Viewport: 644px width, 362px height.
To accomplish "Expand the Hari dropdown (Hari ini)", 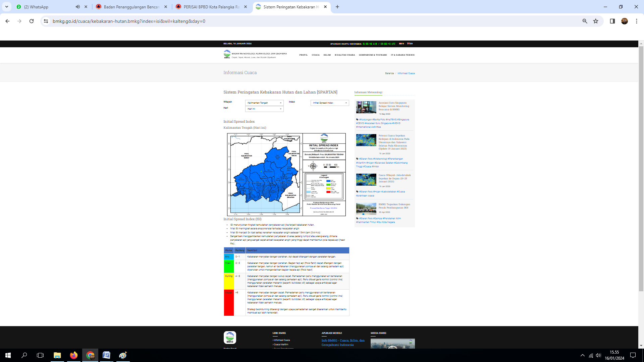I will [264, 109].
